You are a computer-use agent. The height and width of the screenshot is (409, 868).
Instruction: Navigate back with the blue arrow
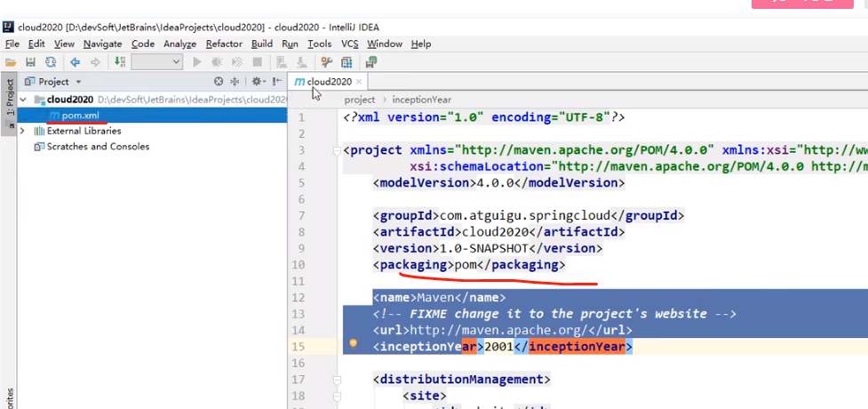(x=76, y=62)
